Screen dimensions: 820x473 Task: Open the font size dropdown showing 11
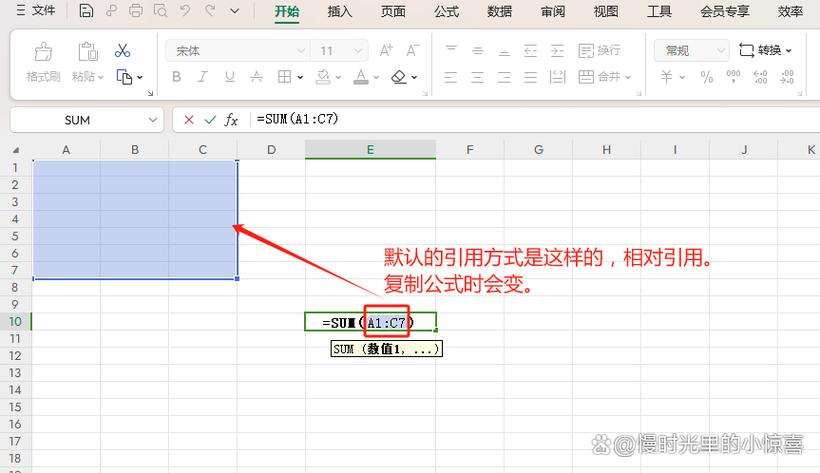[x=358, y=51]
